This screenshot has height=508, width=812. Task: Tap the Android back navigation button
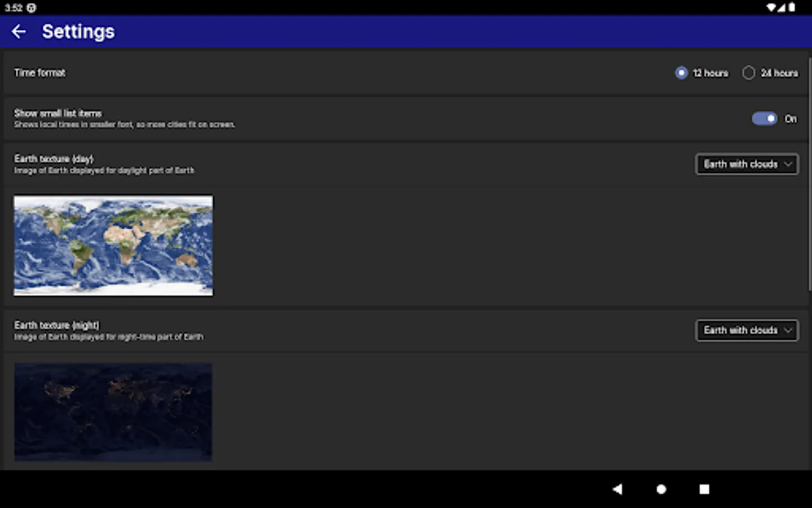[617, 489]
